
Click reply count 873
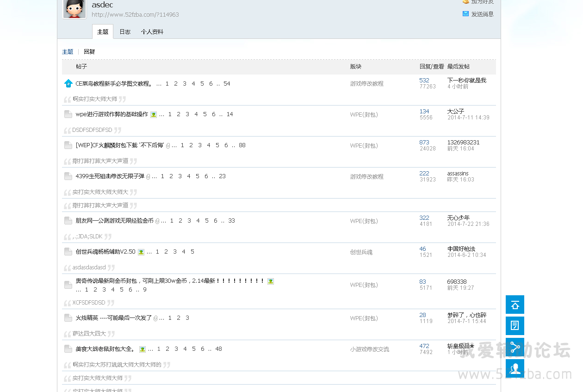(x=424, y=143)
